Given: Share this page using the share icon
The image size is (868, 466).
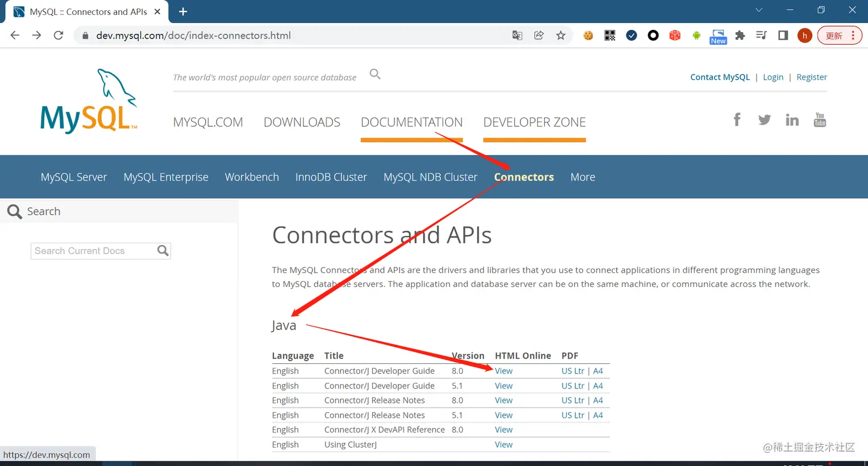Looking at the screenshot, I should (539, 36).
